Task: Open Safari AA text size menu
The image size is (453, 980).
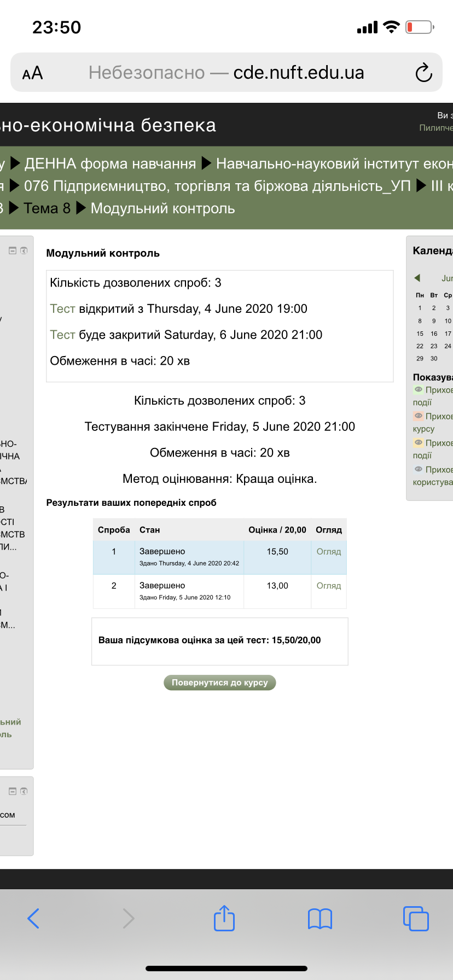Action: click(x=32, y=73)
